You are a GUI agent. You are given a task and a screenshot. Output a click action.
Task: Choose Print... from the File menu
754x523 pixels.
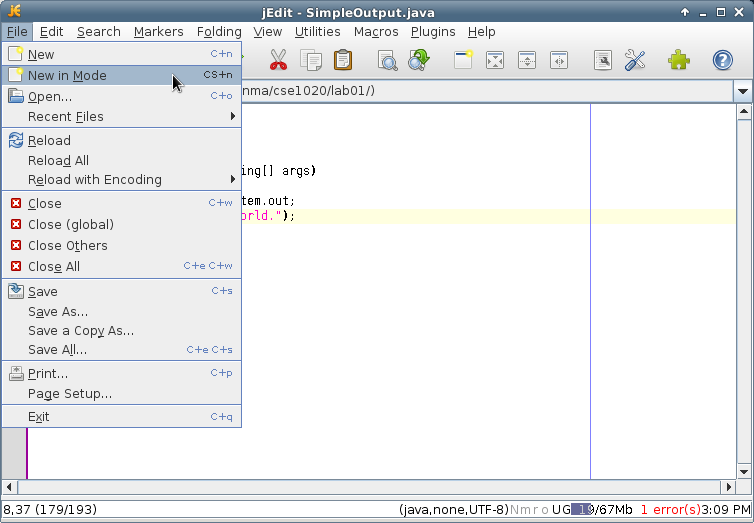click(122, 374)
